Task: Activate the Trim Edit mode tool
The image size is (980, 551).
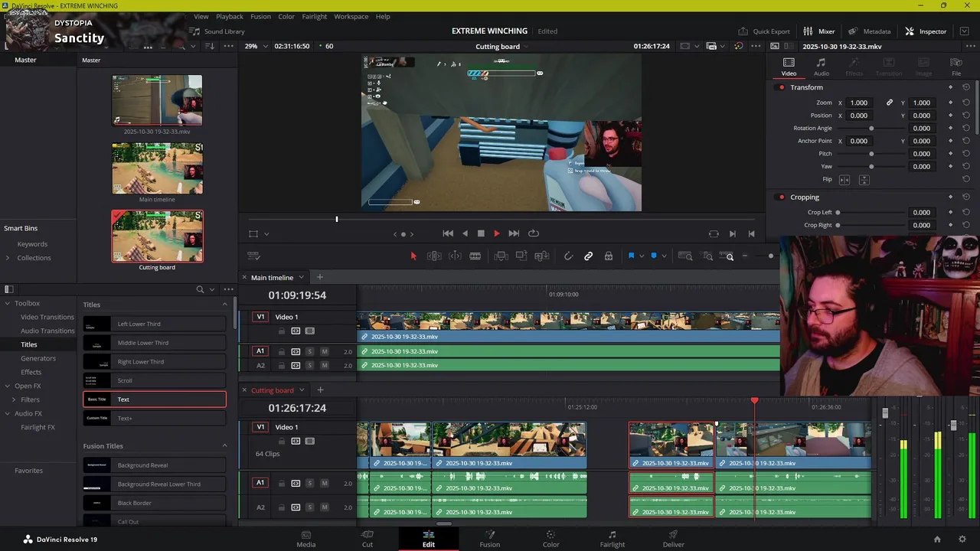Action: (434, 256)
